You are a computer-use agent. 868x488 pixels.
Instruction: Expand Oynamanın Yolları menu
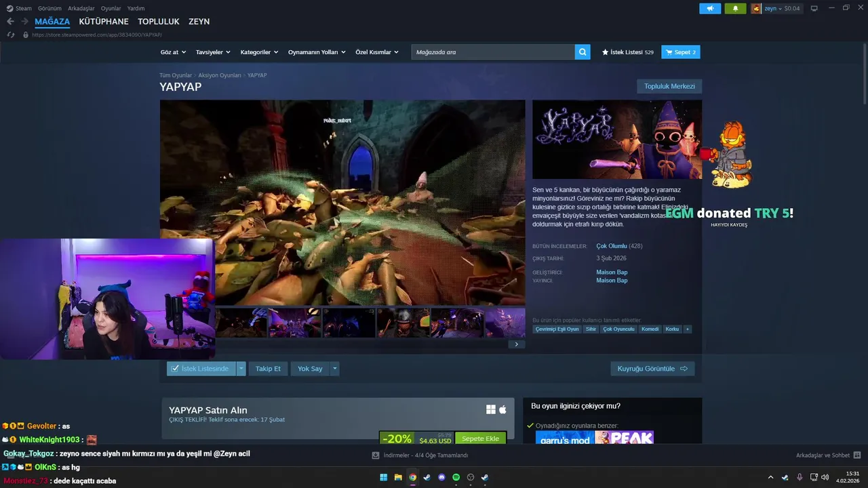[x=317, y=52]
